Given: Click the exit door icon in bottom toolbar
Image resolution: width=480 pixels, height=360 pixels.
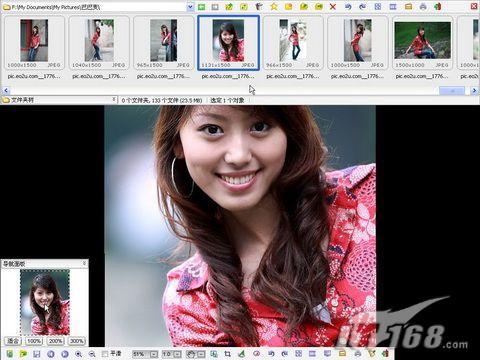Looking at the screenshot, I should (x=385, y=354).
